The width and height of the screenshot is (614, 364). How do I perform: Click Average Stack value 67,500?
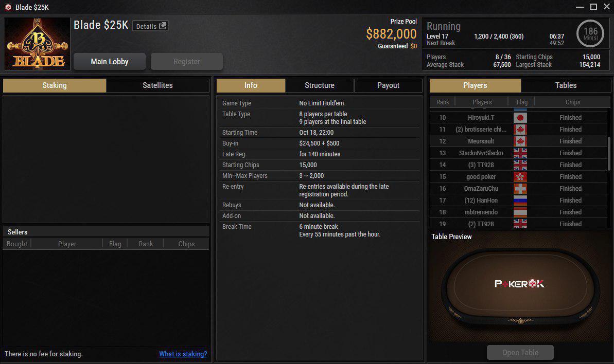[502, 64]
